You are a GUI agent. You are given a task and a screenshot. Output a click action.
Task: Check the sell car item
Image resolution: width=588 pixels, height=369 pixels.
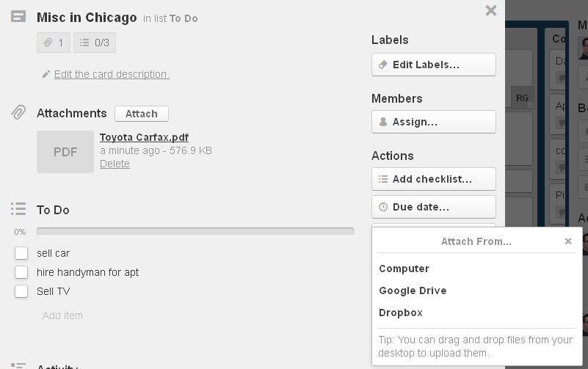tap(21, 253)
